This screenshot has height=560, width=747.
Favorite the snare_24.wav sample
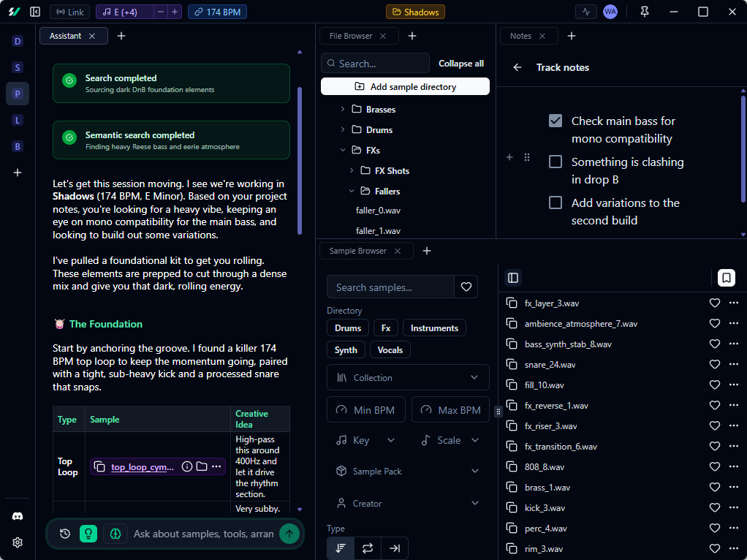point(715,364)
